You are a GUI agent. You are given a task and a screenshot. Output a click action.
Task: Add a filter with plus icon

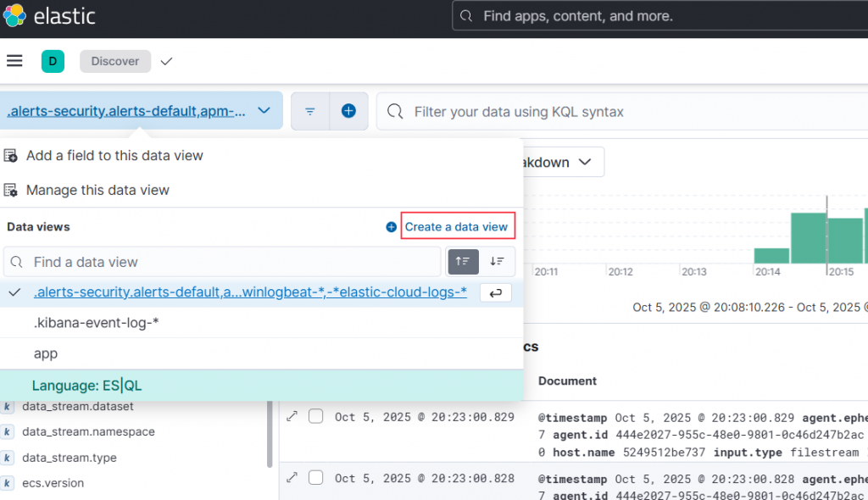click(x=348, y=111)
